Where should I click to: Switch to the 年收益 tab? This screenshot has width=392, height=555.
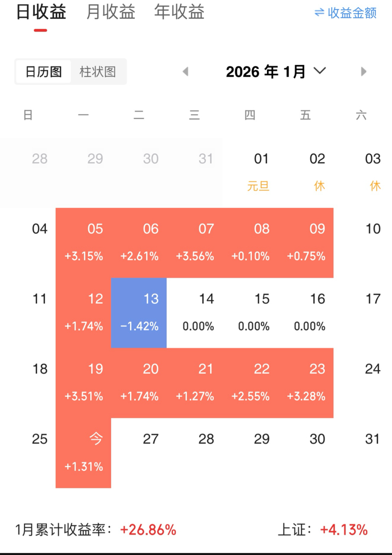(x=179, y=12)
